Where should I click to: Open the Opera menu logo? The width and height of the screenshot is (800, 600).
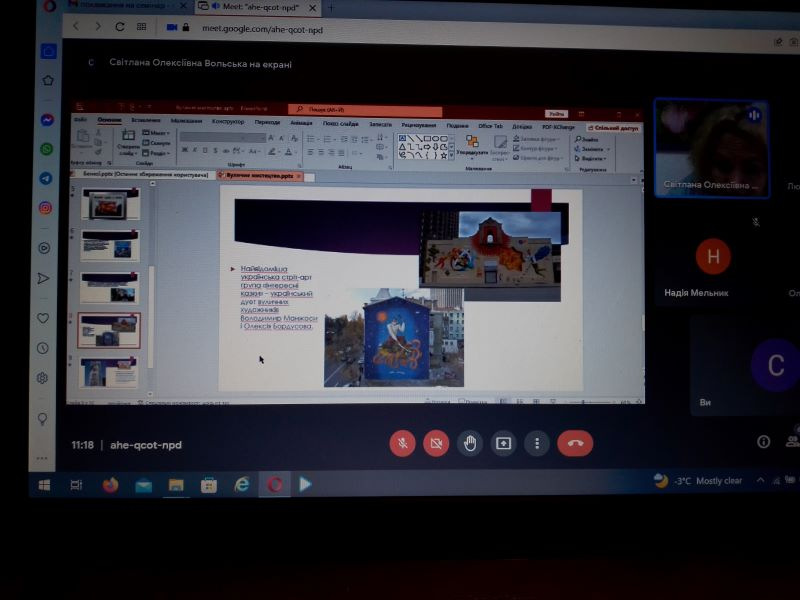click(x=49, y=6)
